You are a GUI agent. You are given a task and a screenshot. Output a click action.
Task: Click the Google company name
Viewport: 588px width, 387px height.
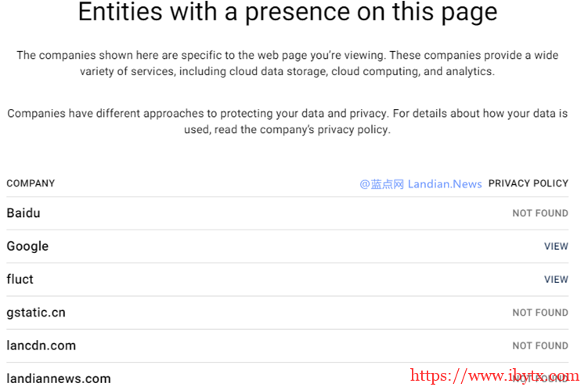[27, 246]
